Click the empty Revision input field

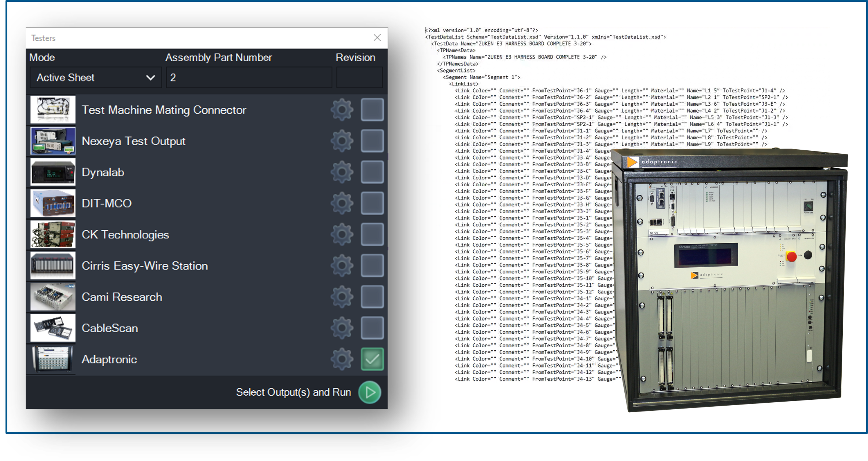(x=359, y=78)
